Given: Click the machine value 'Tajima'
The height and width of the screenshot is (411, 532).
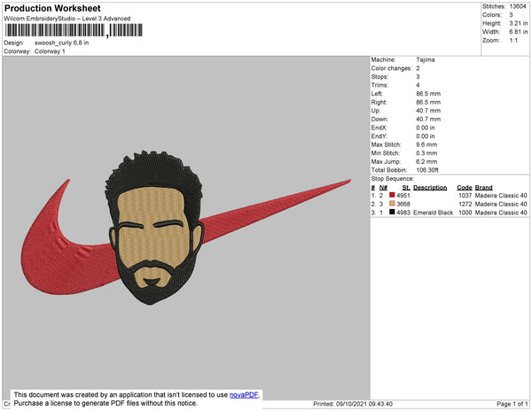Looking at the screenshot, I should (426, 59).
